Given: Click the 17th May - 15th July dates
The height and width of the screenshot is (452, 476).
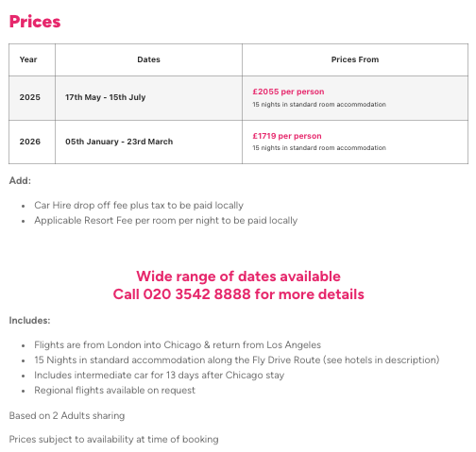Looking at the screenshot, I should [105, 97].
